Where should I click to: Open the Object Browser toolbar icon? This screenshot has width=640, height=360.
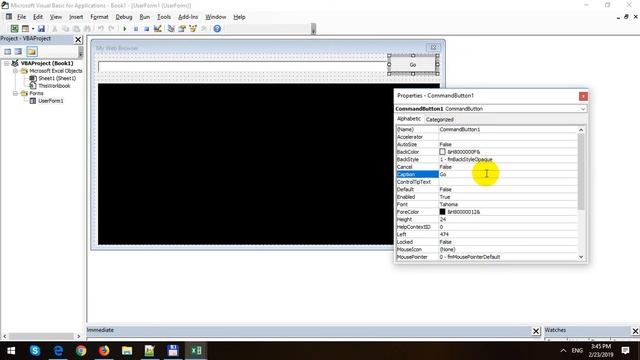[x=193, y=29]
